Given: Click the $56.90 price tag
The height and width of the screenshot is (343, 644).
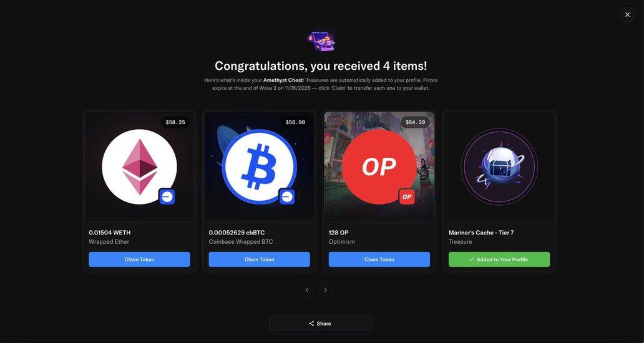Looking at the screenshot, I should [295, 122].
